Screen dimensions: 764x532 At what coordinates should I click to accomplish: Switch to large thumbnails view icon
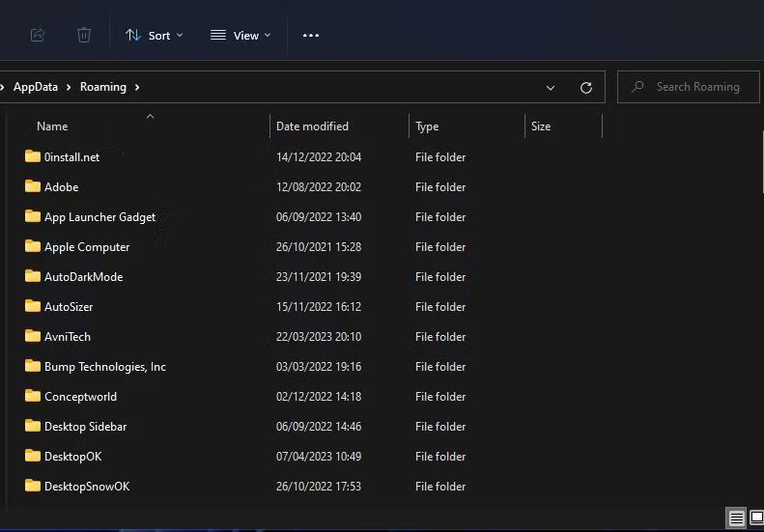[x=757, y=518]
